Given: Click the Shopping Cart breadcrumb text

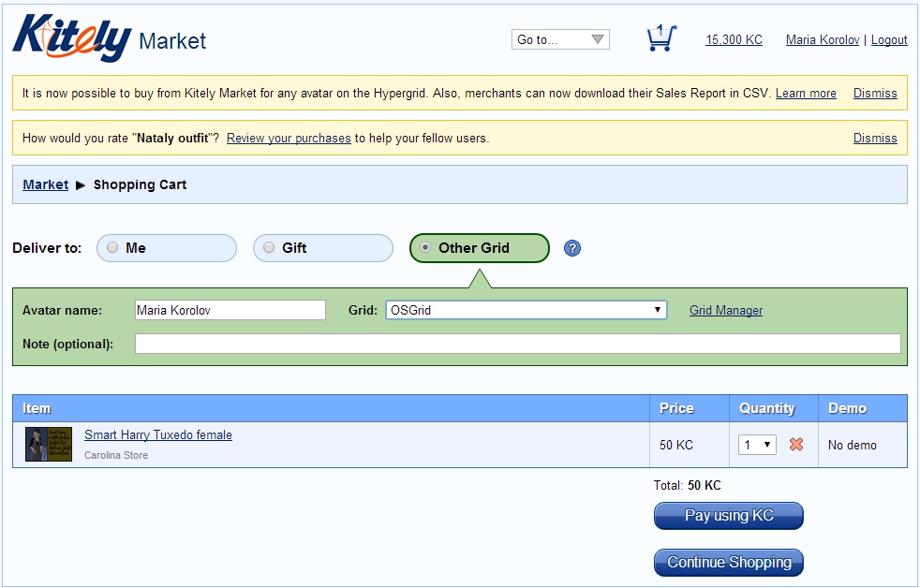Looking at the screenshot, I should [140, 184].
